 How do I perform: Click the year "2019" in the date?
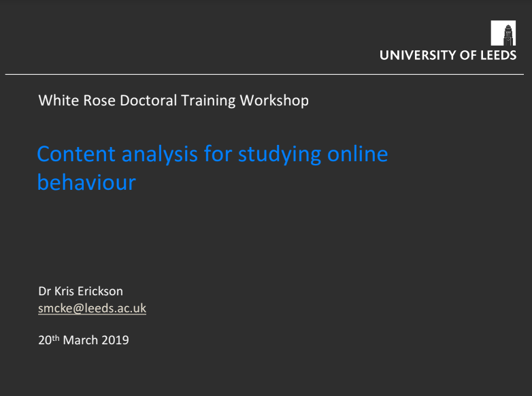[115, 340]
